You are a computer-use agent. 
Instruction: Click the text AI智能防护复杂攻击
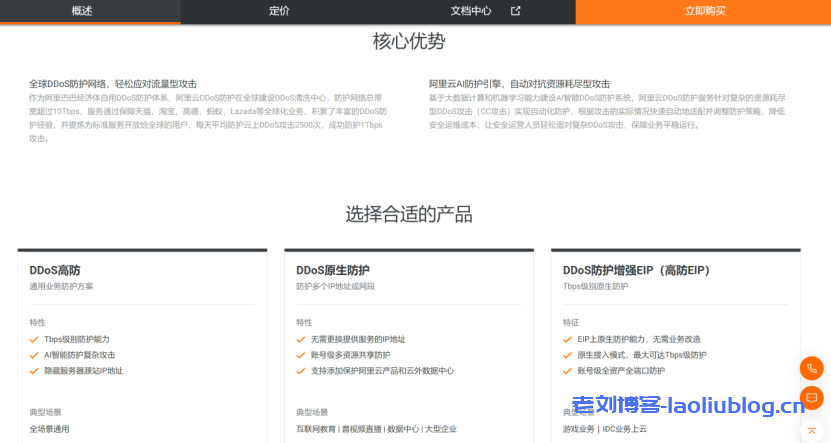click(x=79, y=355)
